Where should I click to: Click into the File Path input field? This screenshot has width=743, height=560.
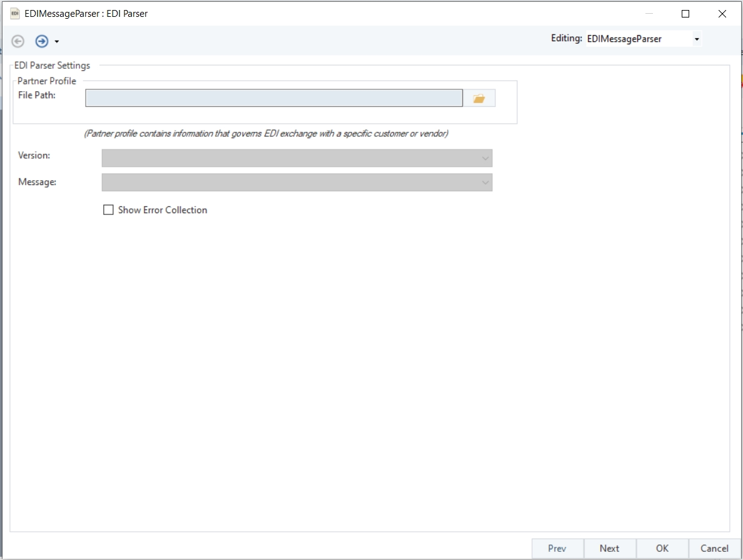click(274, 98)
